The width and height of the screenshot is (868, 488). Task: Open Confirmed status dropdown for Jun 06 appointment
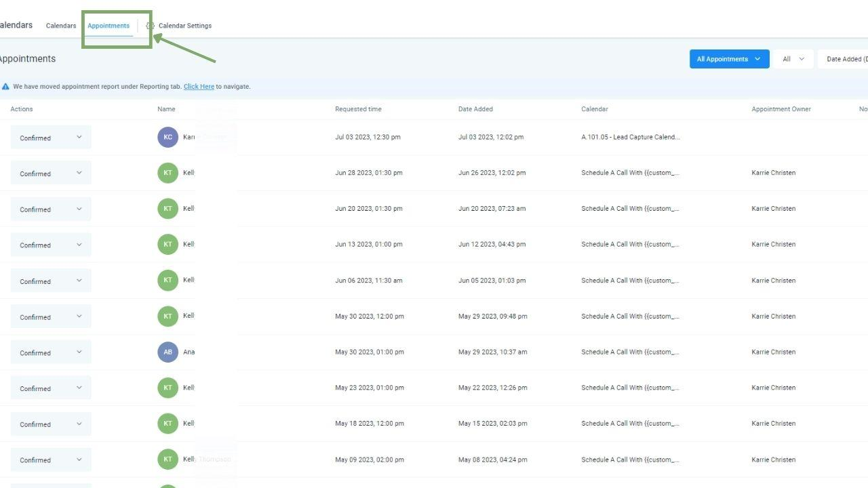(51, 281)
